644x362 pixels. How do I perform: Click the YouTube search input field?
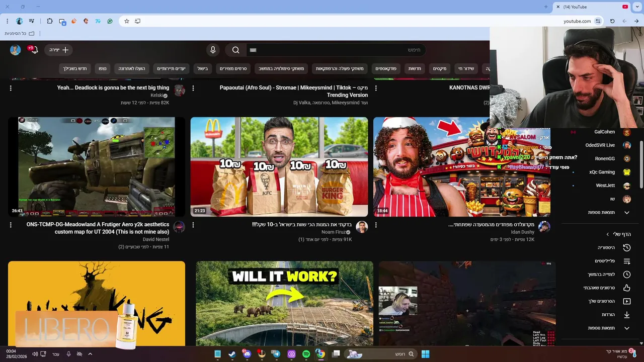tap(336, 50)
